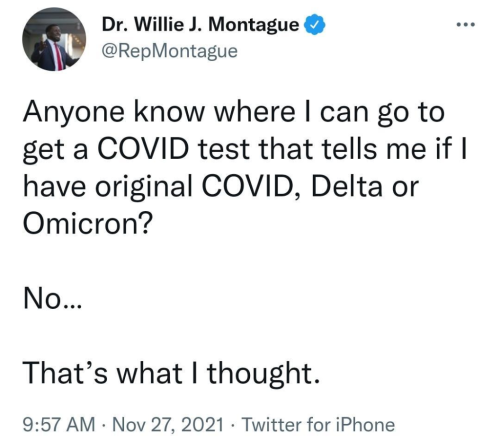Open the @RepMontague handle link
Image resolution: width=500 pixels, height=441 pixels.
pos(169,51)
